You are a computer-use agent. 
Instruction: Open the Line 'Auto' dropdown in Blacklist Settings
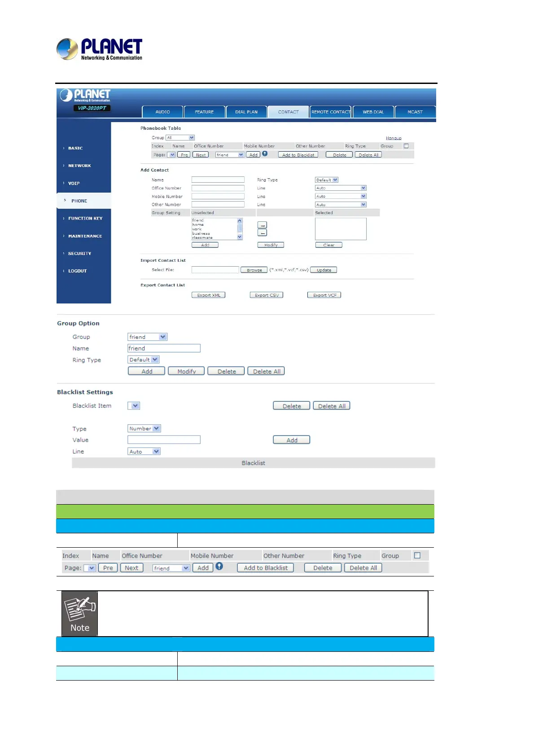click(144, 452)
